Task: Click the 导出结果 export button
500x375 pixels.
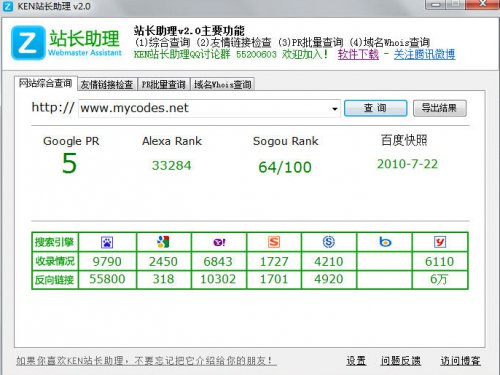Action: (x=439, y=108)
